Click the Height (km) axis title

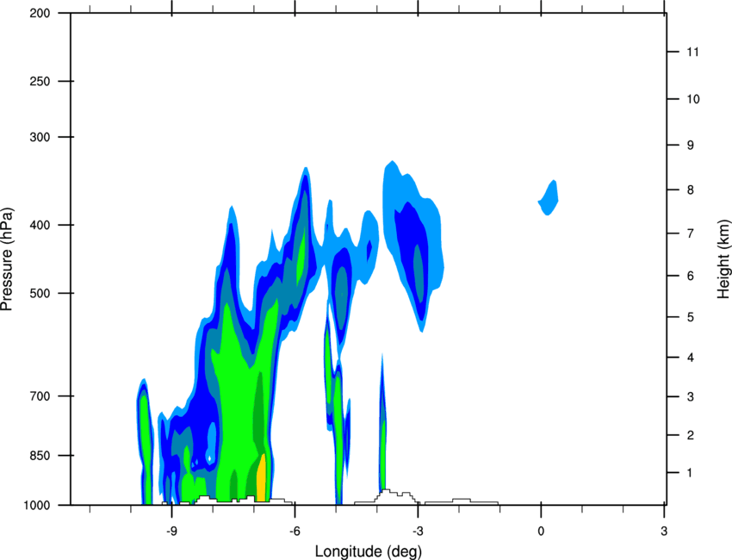tap(723, 259)
